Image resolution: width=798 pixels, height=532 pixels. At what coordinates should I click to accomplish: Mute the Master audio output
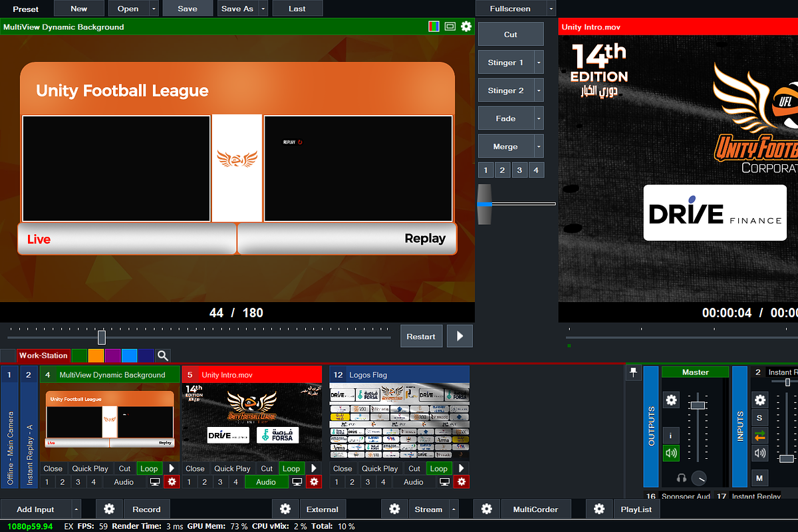(671, 454)
